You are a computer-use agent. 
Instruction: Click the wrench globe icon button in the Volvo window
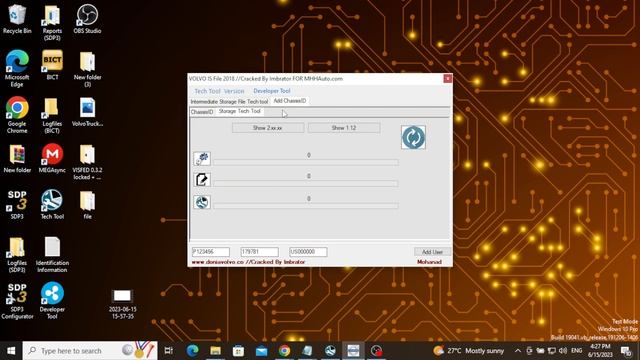click(x=202, y=202)
